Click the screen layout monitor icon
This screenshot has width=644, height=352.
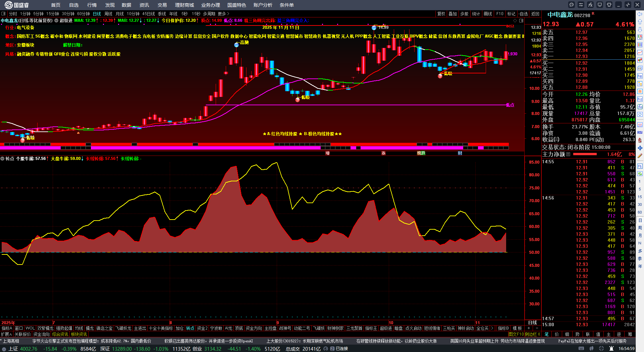point(600,5)
